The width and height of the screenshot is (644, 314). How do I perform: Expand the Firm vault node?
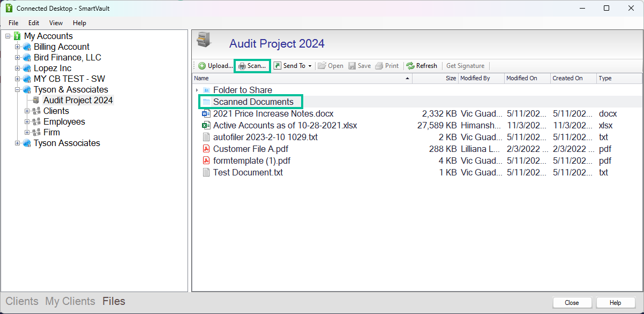pyautogui.click(x=27, y=132)
